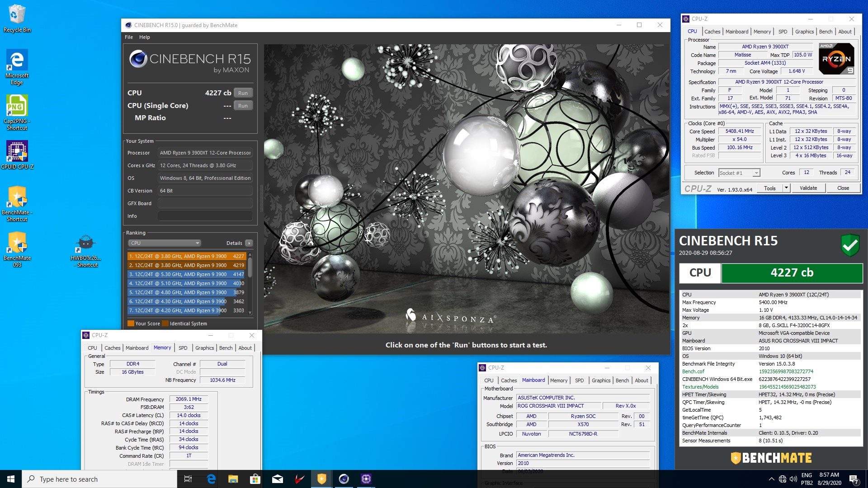The image size is (868, 488).
Task: Show hidden system tray icons
Action: (x=771, y=479)
